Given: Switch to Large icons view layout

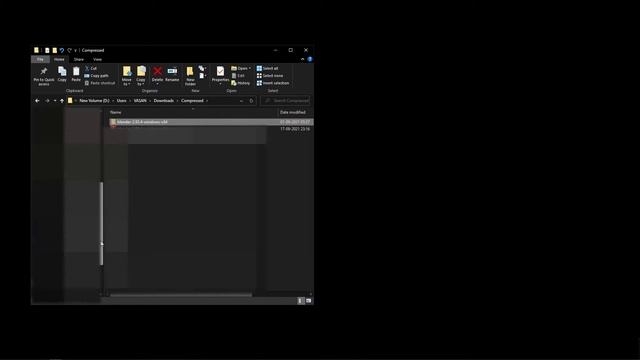Looking at the screenshot, I should click(309, 301).
